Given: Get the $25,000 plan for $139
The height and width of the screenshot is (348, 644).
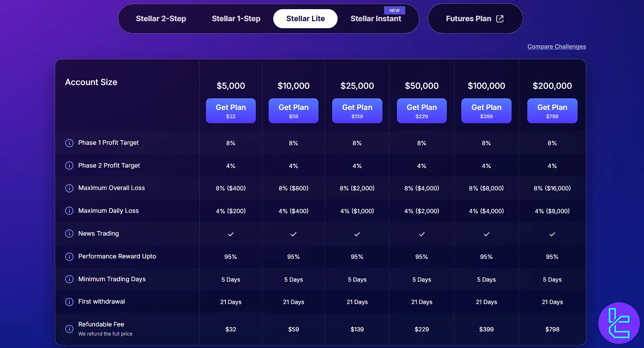Looking at the screenshot, I should pyautogui.click(x=357, y=111).
